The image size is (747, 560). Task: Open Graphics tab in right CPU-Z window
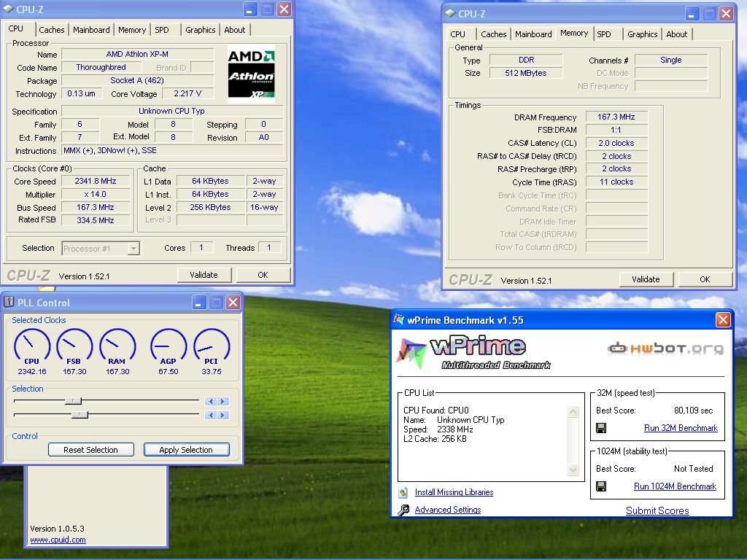click(642, 34)
